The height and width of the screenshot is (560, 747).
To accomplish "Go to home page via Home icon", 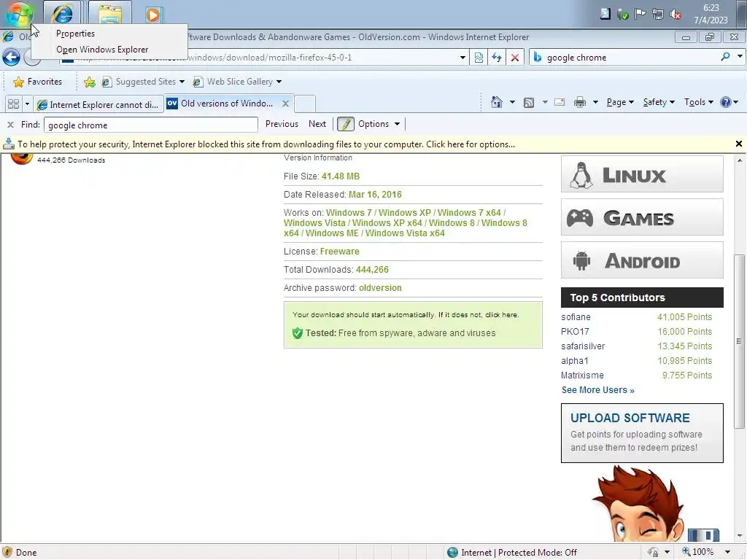I will click(496, 102).
